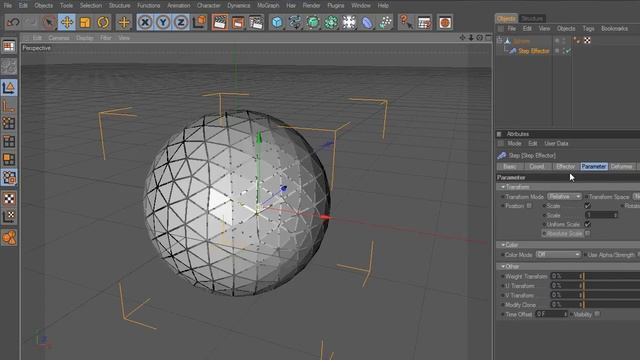This screenshot has height=360, width=640.
Task: Open the Object Manager Bookmarks menu
Action: coord(614,29)
